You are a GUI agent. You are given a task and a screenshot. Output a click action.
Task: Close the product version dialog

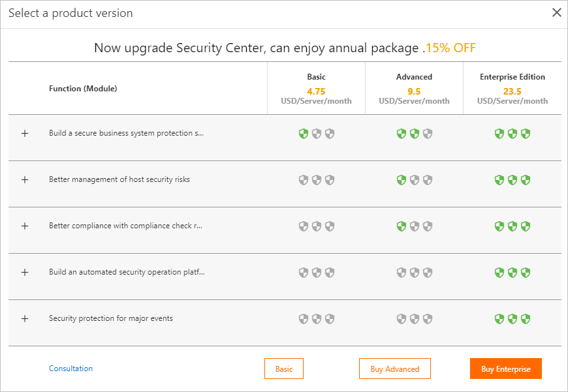[557, 12]
